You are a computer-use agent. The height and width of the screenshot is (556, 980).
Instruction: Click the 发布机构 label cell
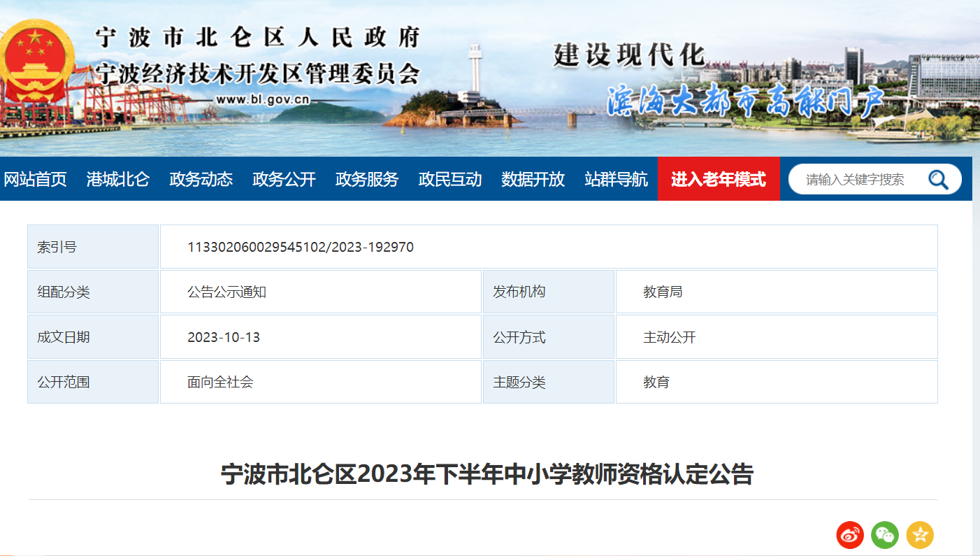[549, 292]
